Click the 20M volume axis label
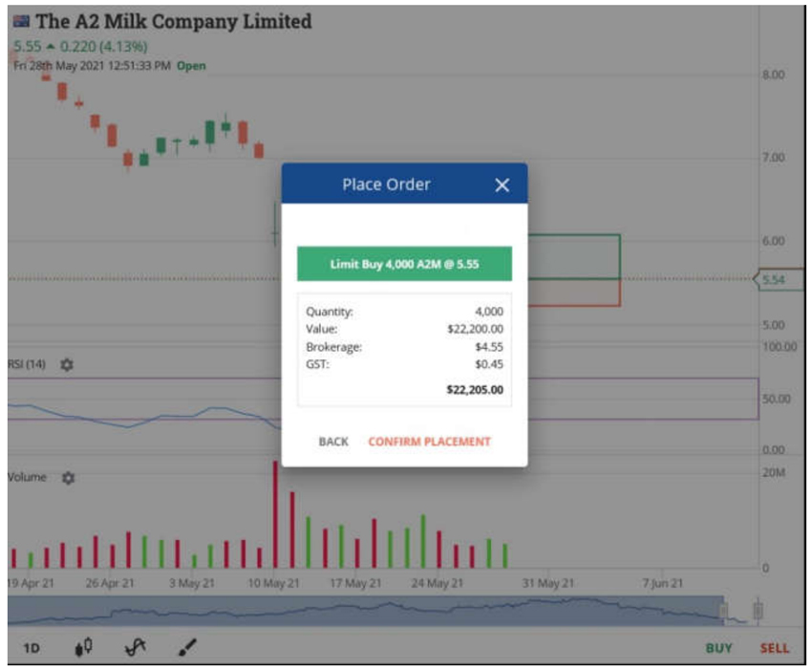812x671 pixels. [x=774, y=472]
